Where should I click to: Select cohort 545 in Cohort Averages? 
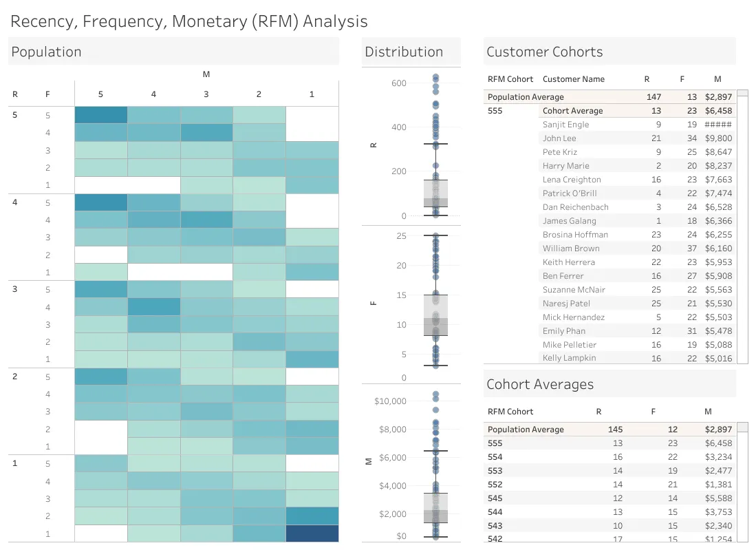tap(609, 498)
